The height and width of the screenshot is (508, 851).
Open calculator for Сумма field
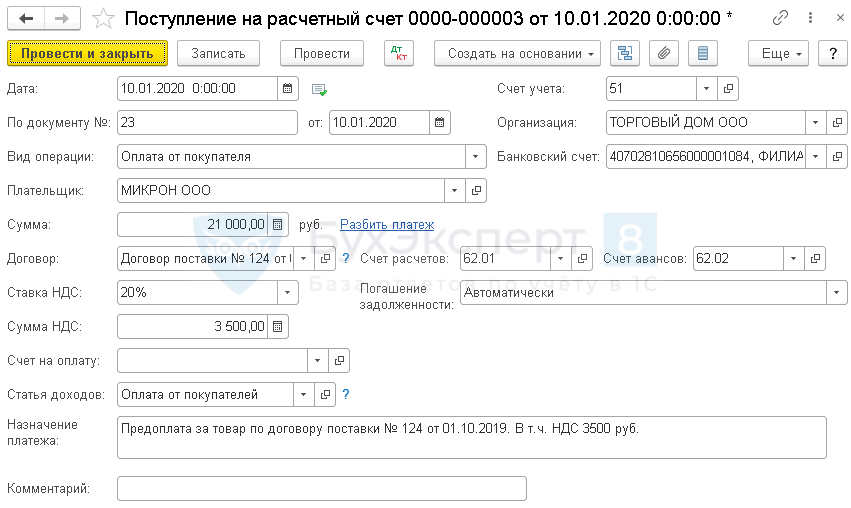coord(278,225)
